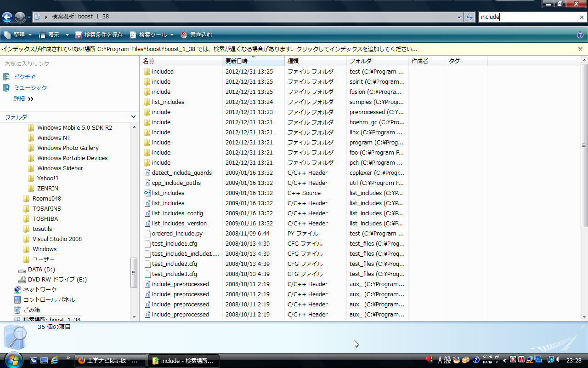Open ミュージック favorite link

pos(30,88)
